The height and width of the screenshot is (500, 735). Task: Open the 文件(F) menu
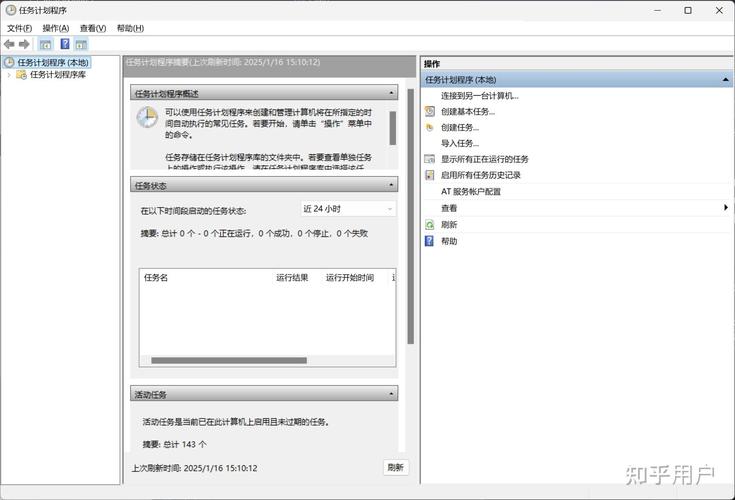(20, 29)
